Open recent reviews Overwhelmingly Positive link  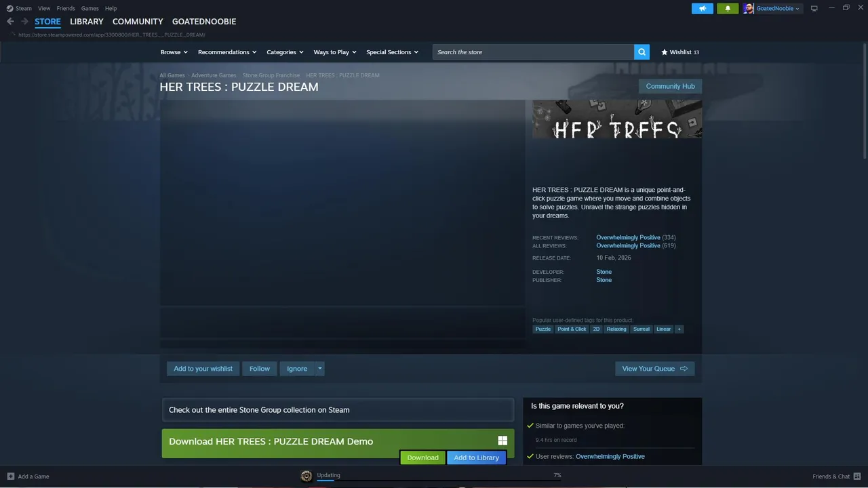[x=628, y=237]
